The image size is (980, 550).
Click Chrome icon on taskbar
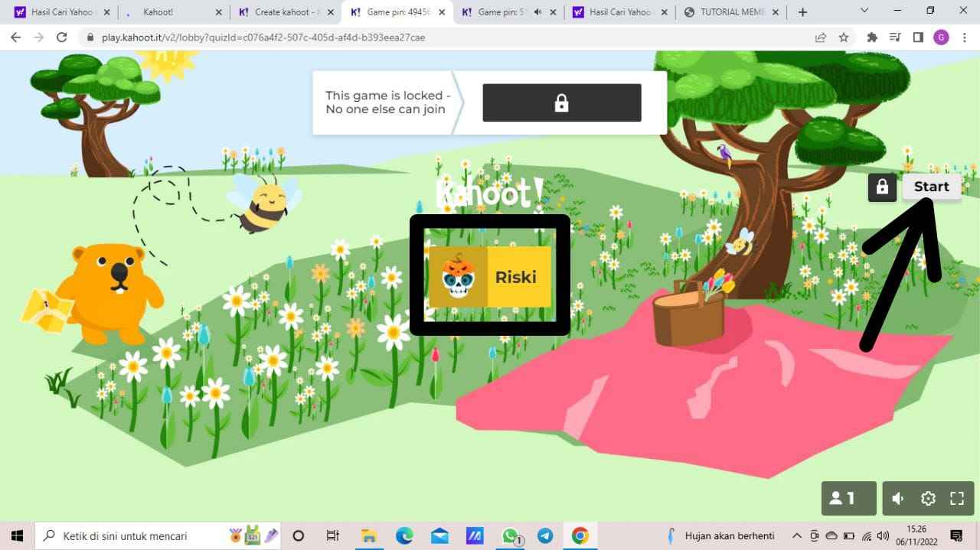[x=580, y=535]
